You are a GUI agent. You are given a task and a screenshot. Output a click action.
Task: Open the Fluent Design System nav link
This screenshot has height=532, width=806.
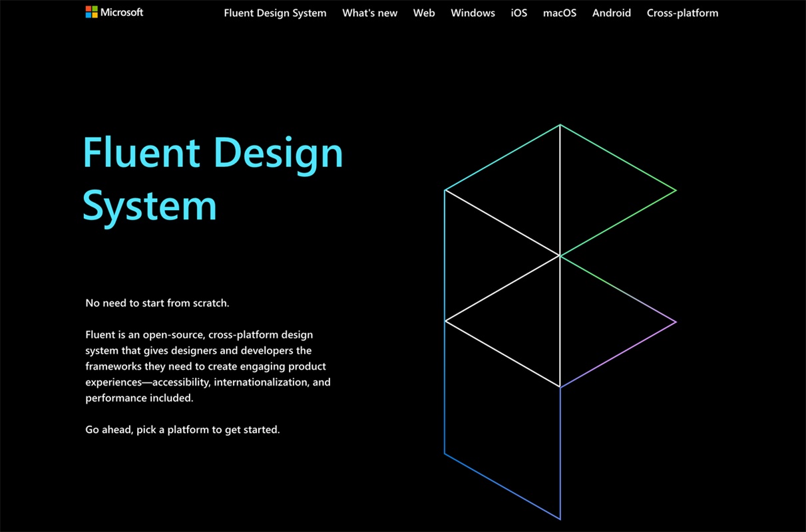click(275, 13)
